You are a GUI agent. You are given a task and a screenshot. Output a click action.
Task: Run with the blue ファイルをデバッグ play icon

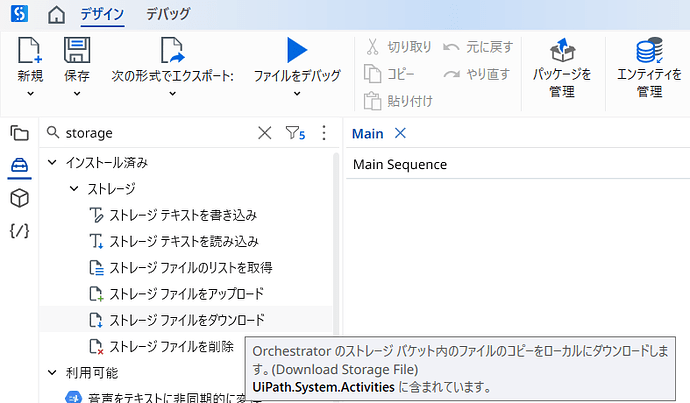coord(297,50)
